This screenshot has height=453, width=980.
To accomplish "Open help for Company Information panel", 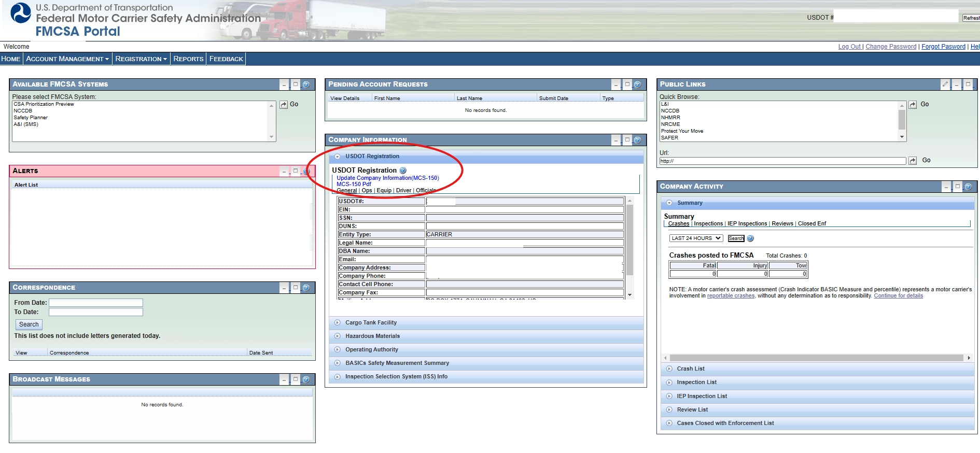I will coord(637,139).
